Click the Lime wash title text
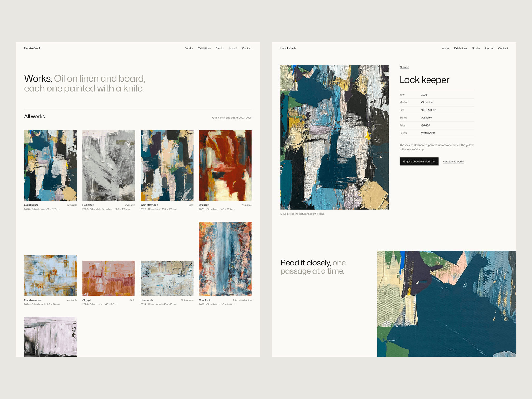Image resolution: width=532 pixels, height=399 pixels. click(x=147, y=300)
